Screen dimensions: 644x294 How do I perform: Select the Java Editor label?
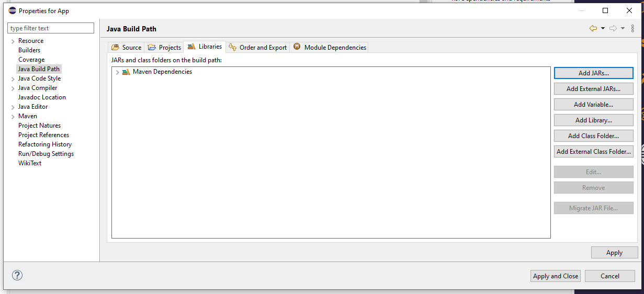click(33, 107)
